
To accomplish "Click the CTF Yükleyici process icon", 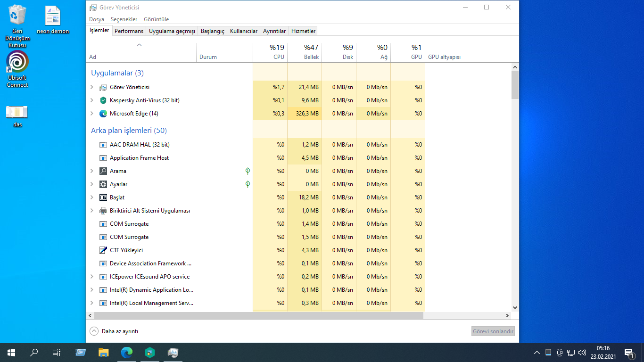I will 103,250.
